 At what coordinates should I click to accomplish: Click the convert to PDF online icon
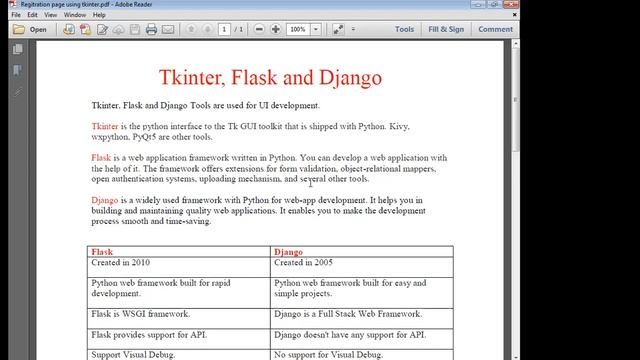(x=69, y=29)
